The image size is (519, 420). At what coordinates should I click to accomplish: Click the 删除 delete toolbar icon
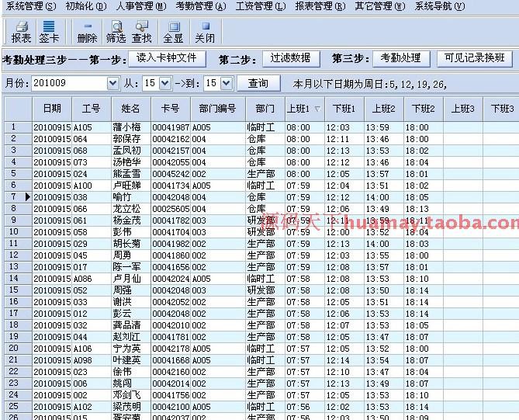coord(87,32)
